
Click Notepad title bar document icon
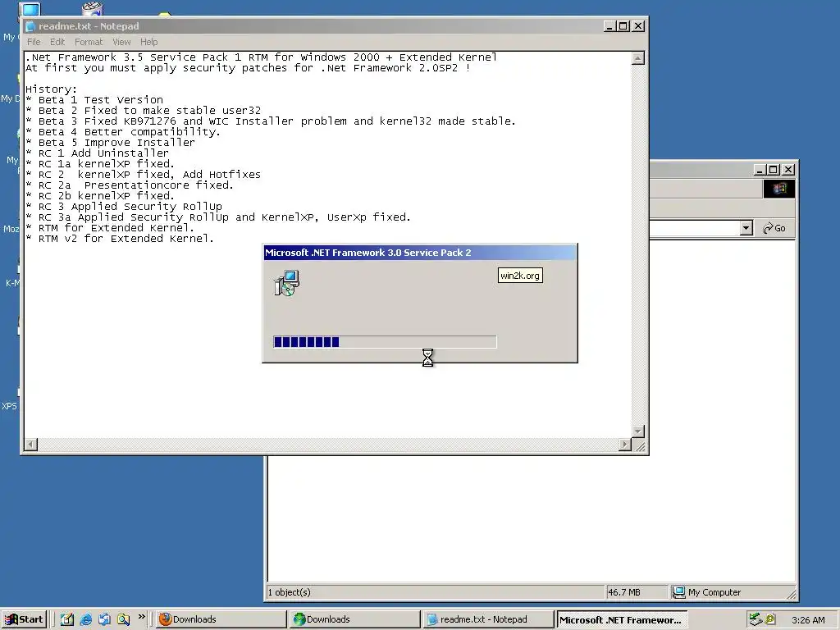(30, 26)
